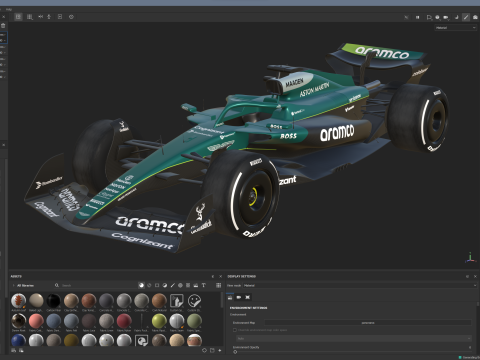
Task: Open the perspective cube view icon
Action: 429,17
